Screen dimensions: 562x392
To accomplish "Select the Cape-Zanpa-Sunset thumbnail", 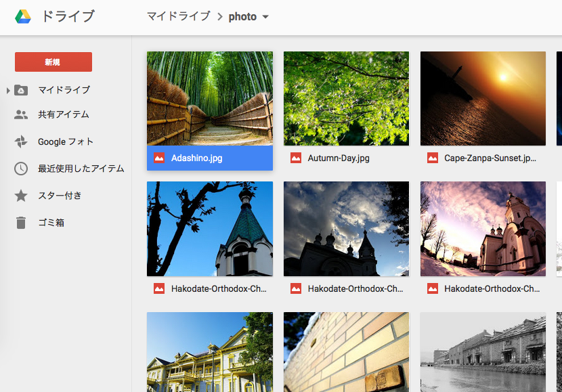I will coord(483,99).
